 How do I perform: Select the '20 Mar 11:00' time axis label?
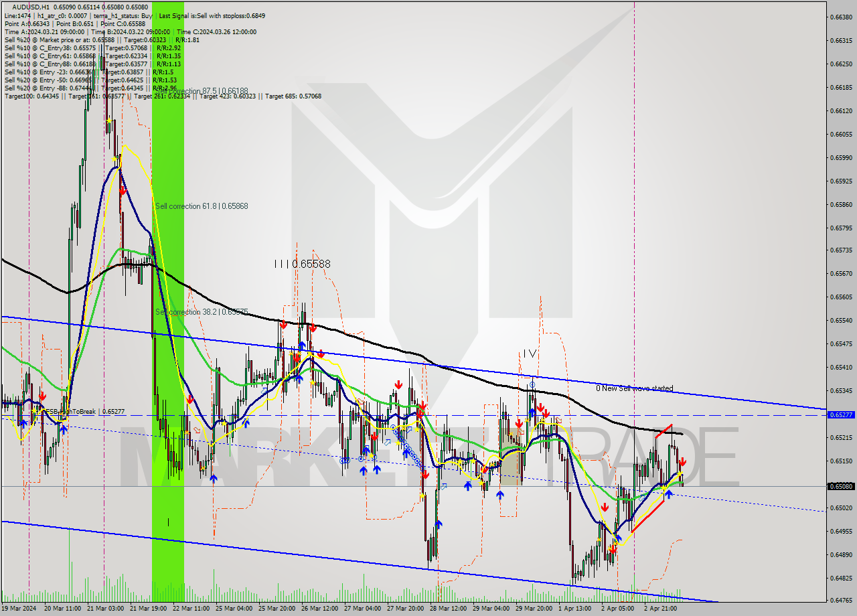click(62, 609)
